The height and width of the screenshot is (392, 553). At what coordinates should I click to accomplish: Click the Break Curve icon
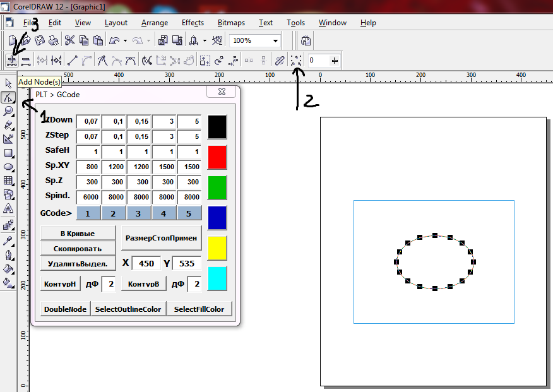(x=56, y=61)
